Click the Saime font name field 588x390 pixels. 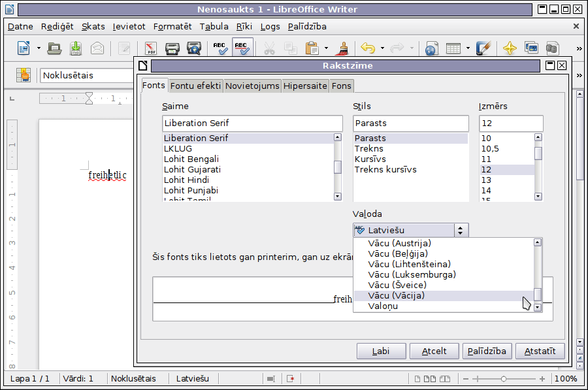[x=252, y=123]
